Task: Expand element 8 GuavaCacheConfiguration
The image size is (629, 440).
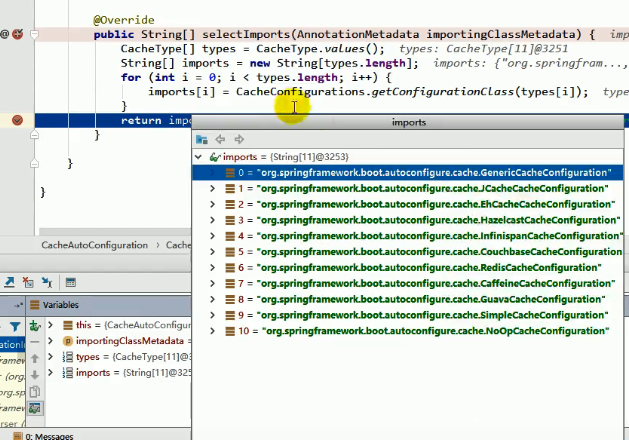Action: click(213, 299)
